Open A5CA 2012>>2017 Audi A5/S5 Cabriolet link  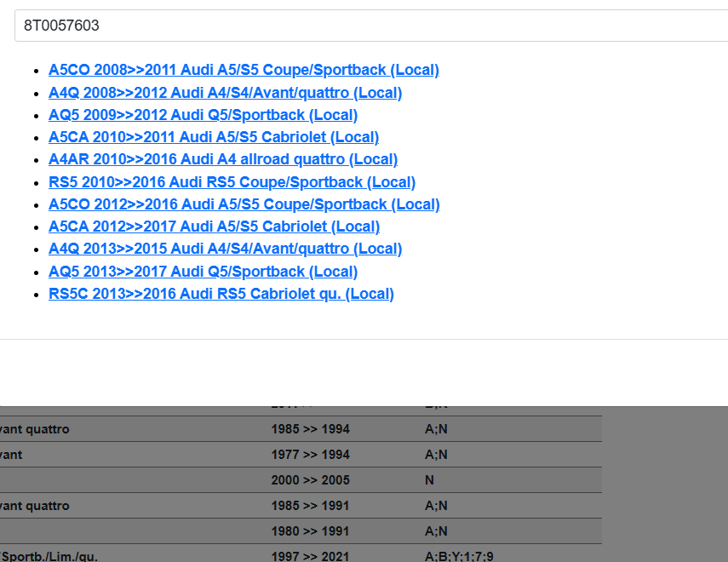click(x=214, y=227)
